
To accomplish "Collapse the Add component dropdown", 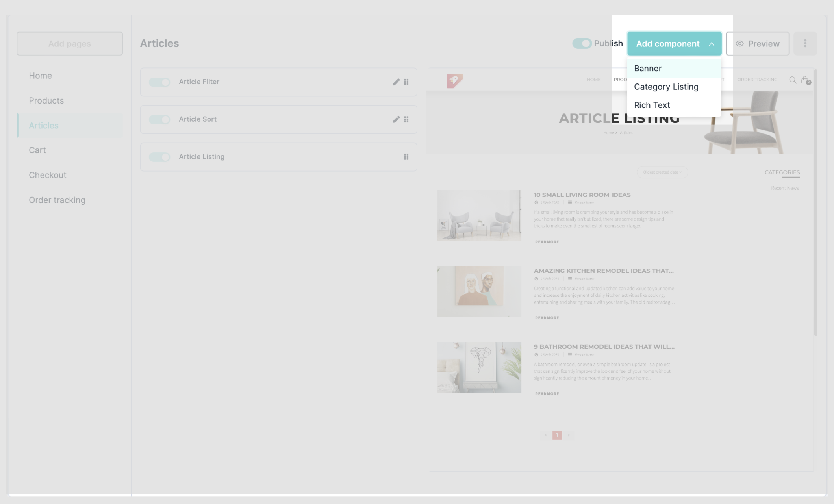I will pyautogui.click(x=674, y=44).
